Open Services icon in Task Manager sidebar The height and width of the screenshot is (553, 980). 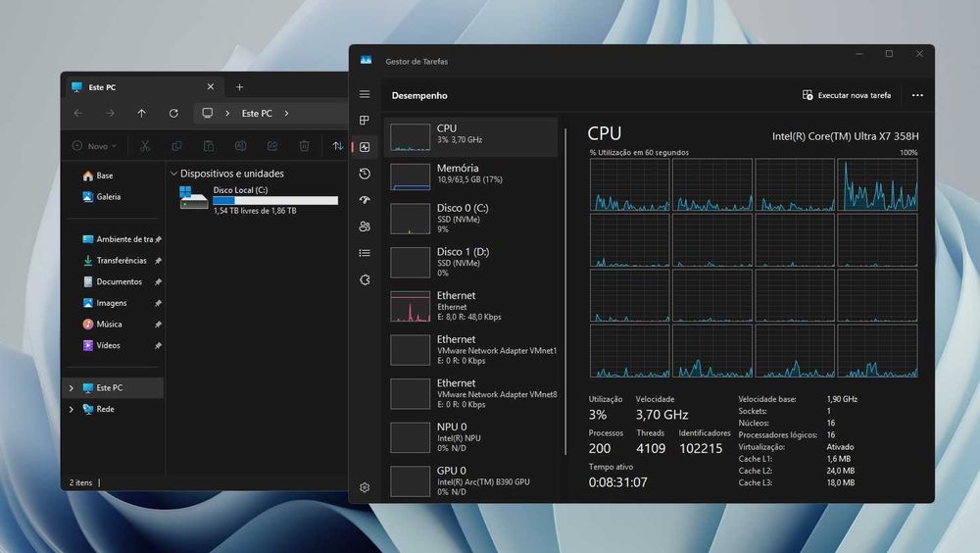coord(365,279)
